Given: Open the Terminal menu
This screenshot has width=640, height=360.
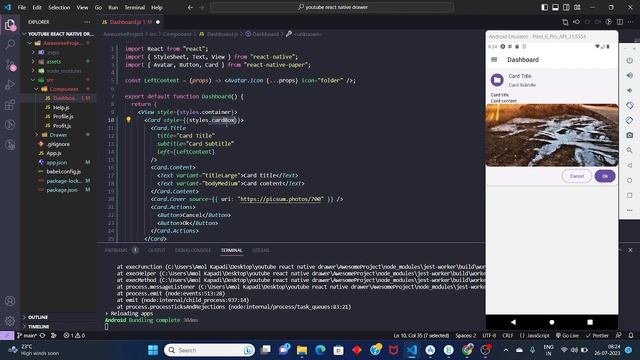Looking at the screenshot, I should 134,7.
